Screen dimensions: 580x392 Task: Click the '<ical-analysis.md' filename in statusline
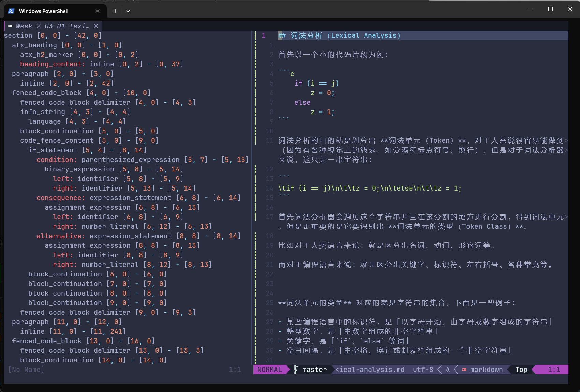370,370
